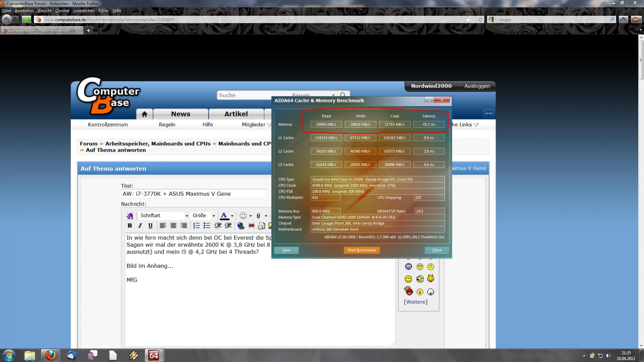
Task: Insert the devil-horned laughing smiley
Action: (x=431, y=278)
